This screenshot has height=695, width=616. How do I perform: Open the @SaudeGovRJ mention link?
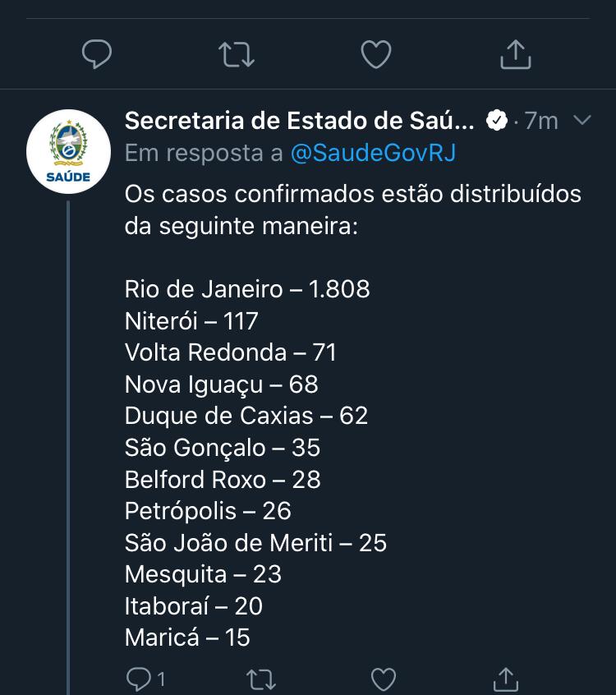pyautogui.click(x=373, y=153)
